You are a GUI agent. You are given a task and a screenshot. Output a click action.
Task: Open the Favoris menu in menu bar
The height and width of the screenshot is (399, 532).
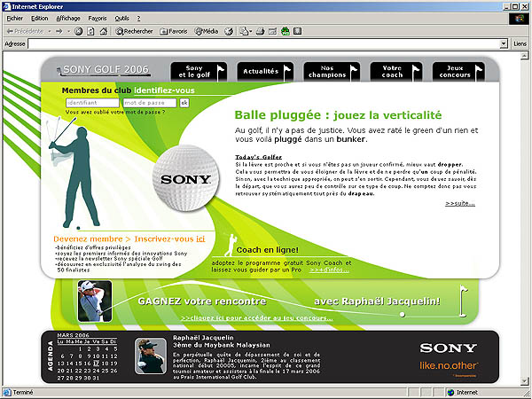[98, 19]
